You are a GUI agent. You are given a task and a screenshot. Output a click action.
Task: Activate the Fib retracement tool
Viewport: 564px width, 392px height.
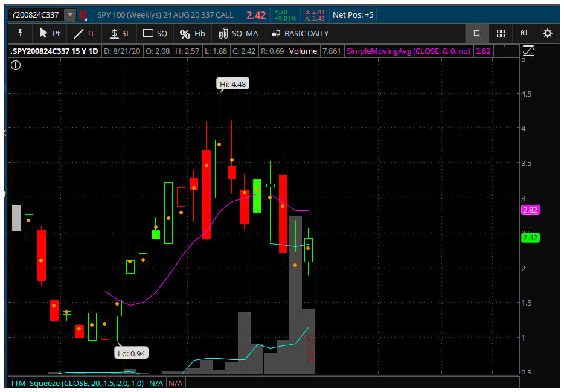point(193,33)
